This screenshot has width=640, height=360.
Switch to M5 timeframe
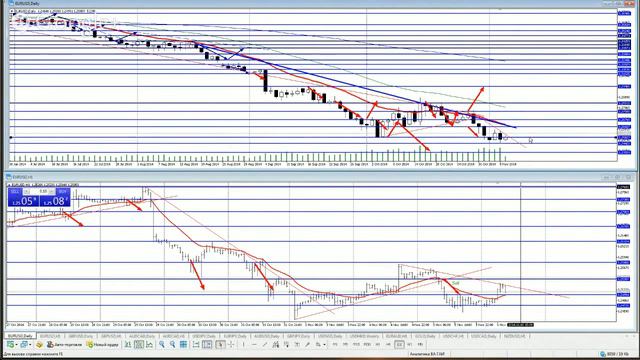(x=345, y=344)
